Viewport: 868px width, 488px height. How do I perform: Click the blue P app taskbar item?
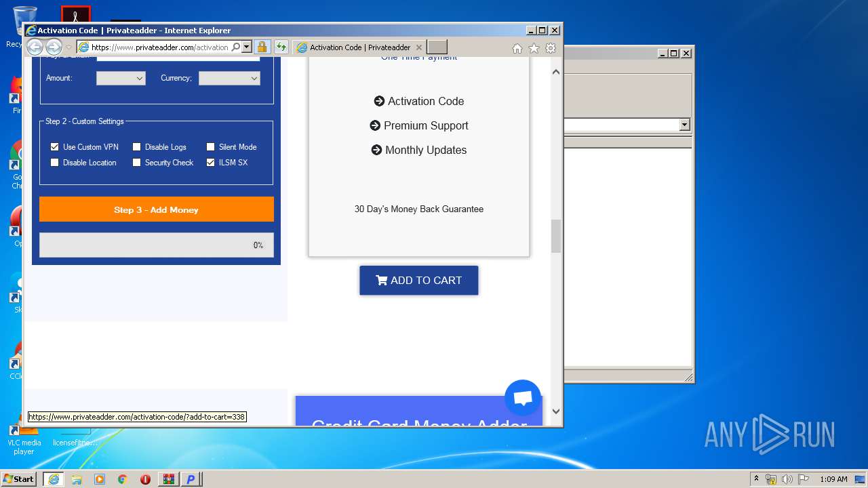coord(191,479)
